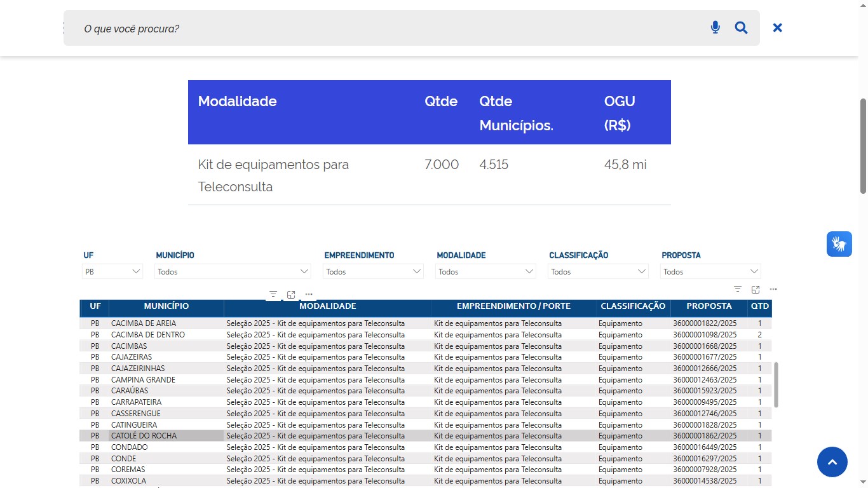Open more options ellipsis above MODALIDADE column
The image size is (868, 488).
pos(309,294)
